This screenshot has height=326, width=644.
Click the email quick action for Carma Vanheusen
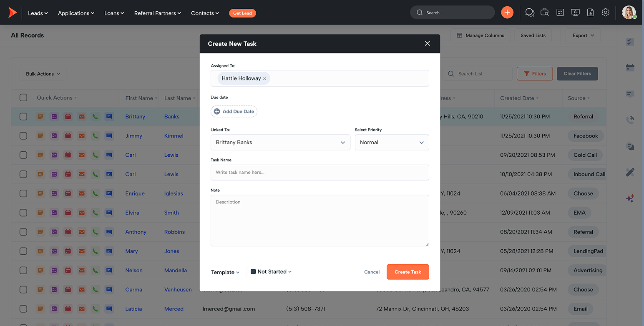tap(82, 289)
